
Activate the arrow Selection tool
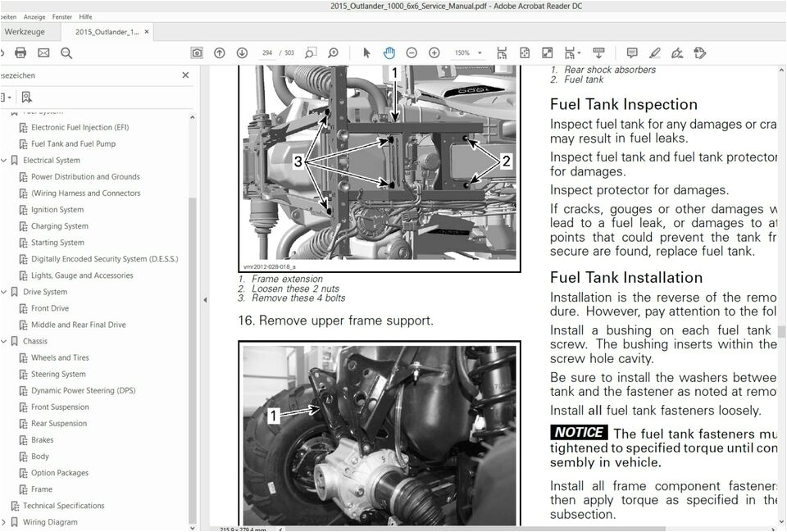click(366, 52)
